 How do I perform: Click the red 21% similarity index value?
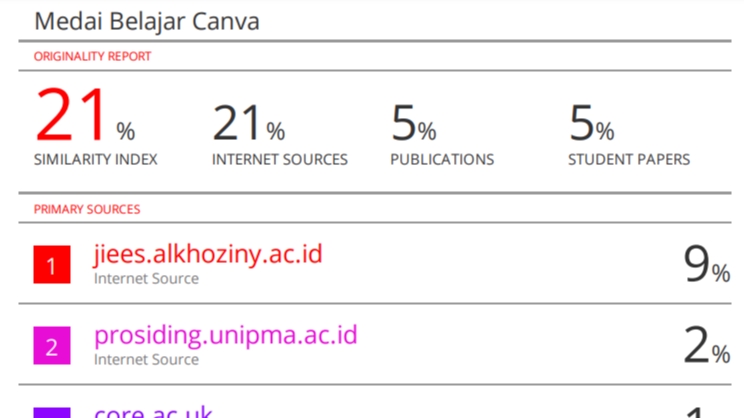pos(85,115)
